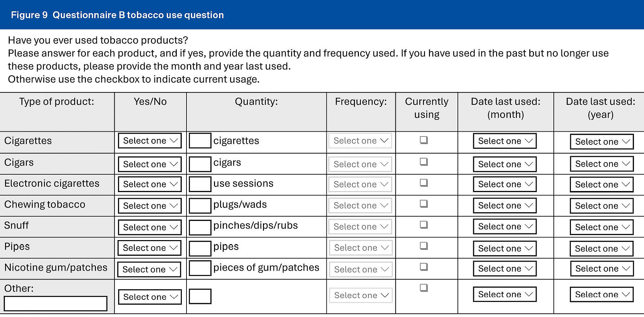Mark Currently using checkbox for Snuff
Viewport: 644px width, 317px height.
pos(424,225)
